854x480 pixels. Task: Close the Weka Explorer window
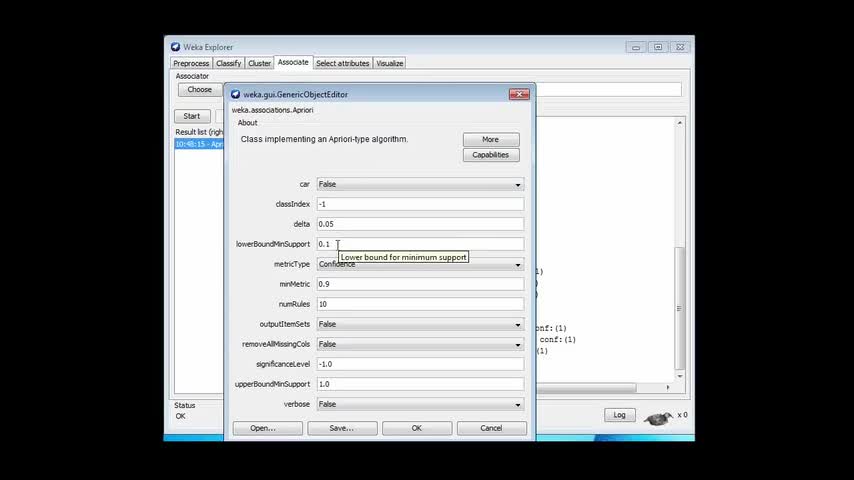pyautogui.click(x=680, y=47)
